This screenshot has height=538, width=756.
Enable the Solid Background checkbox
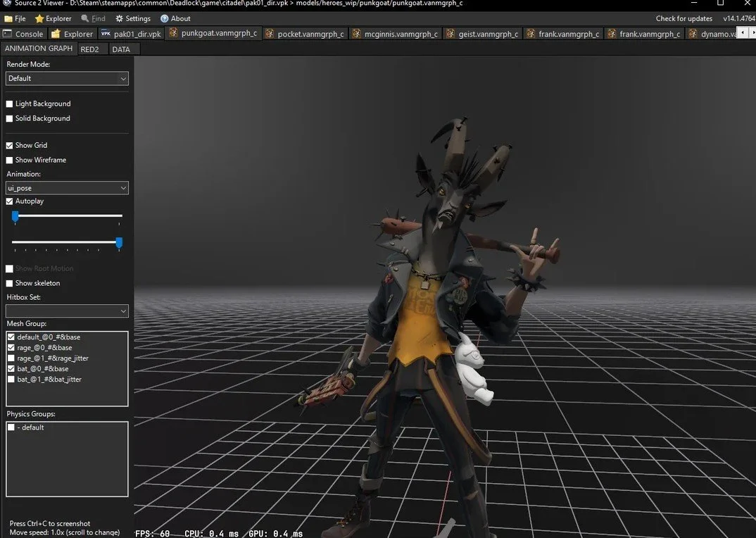point(9,118)
